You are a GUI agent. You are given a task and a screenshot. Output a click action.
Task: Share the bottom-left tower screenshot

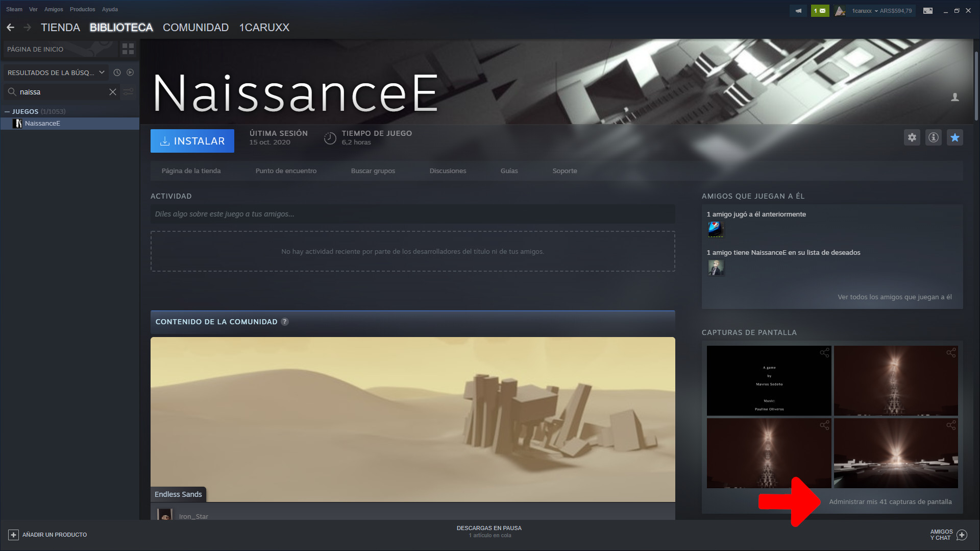coord(824,425)
